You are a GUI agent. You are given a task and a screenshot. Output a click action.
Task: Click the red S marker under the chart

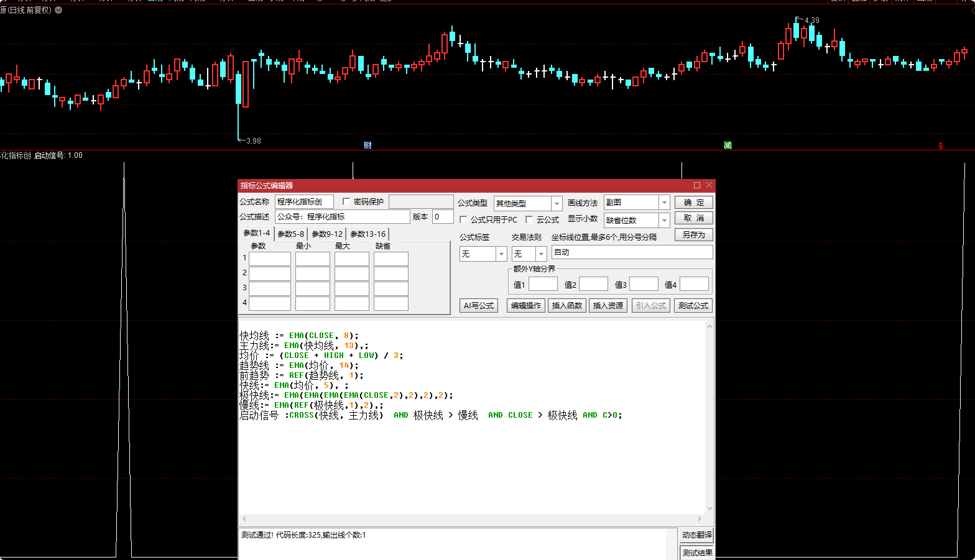[x=940, y=146]
